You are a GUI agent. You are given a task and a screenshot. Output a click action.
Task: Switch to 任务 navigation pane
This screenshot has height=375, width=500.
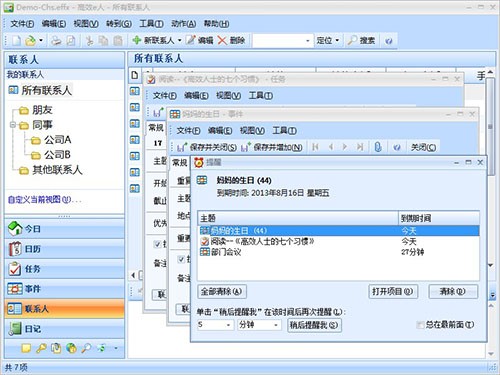[64, 269]
